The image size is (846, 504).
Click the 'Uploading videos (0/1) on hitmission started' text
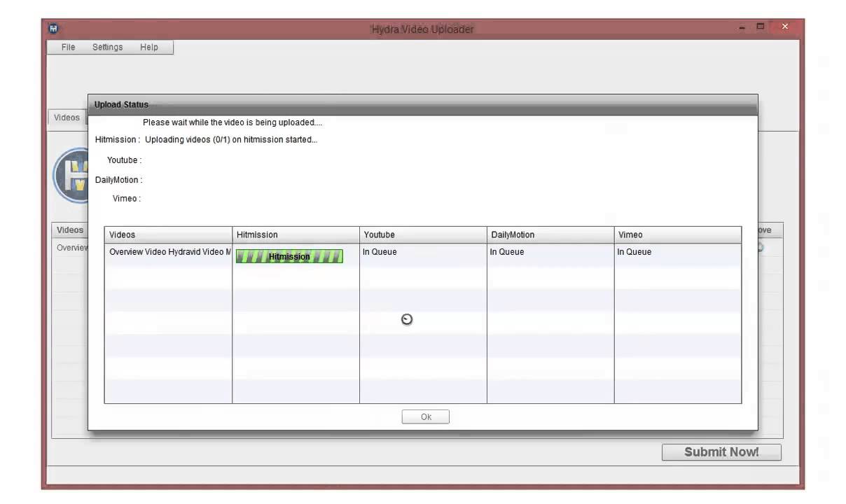point(231,139)
